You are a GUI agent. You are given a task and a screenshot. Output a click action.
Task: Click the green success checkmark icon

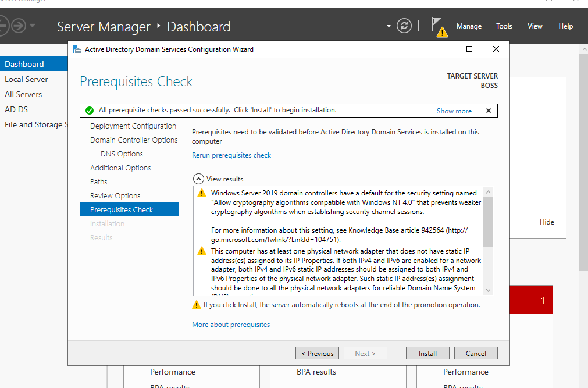(x=89, y=111)
